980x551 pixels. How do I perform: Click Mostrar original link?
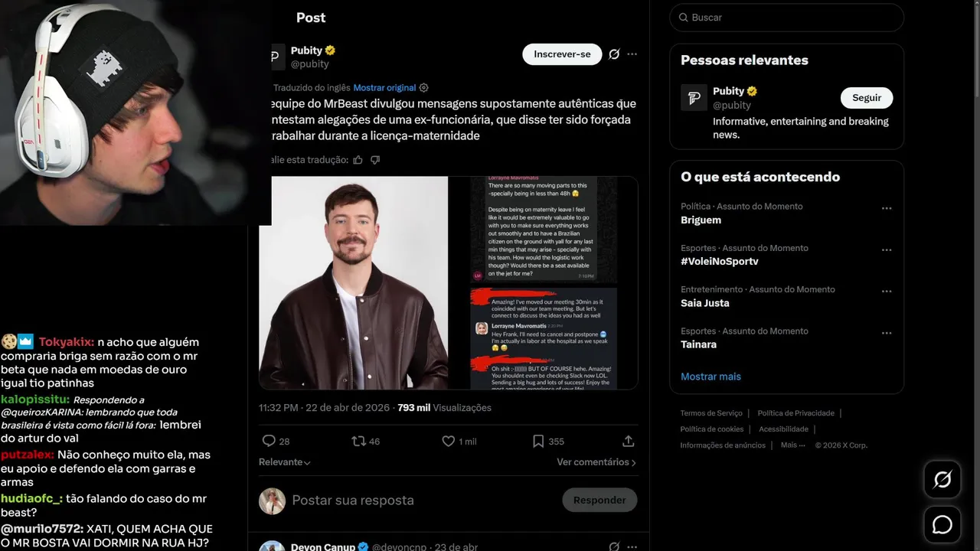click(384, 88)
